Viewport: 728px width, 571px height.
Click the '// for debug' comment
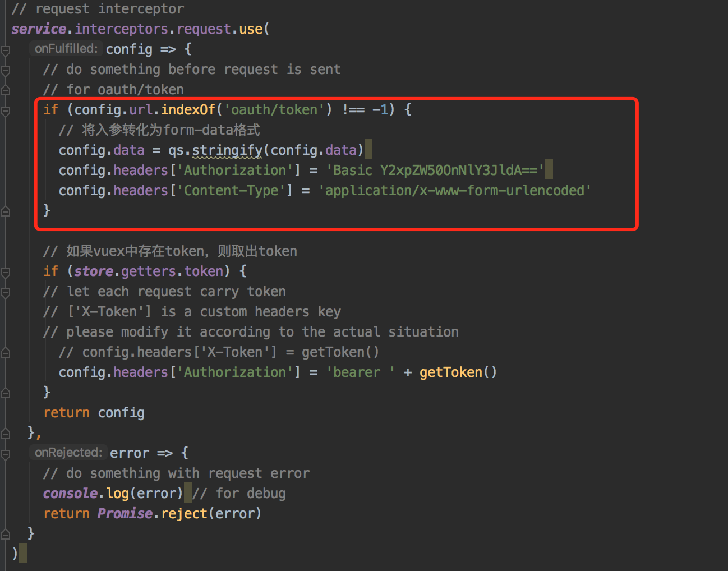tap(239, 494)
